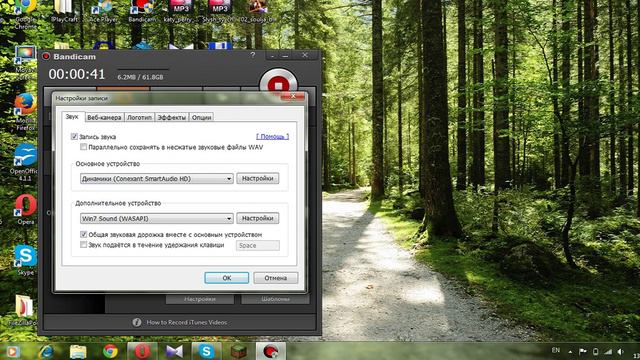Click the 6.2MB / 61.8GB size text
Screen dimensions: 640x360
(140, 77)
